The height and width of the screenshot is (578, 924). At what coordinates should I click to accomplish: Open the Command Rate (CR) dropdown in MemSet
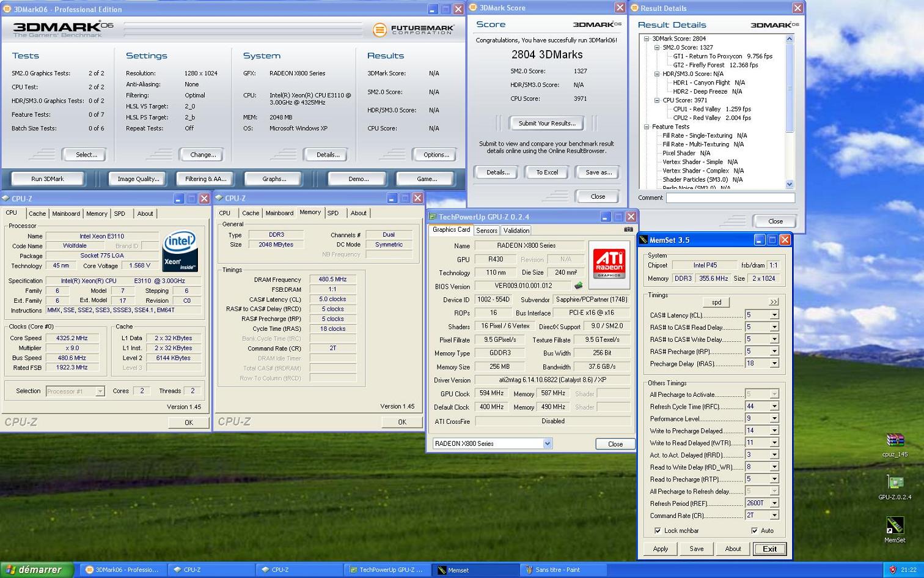coord(774,515)
